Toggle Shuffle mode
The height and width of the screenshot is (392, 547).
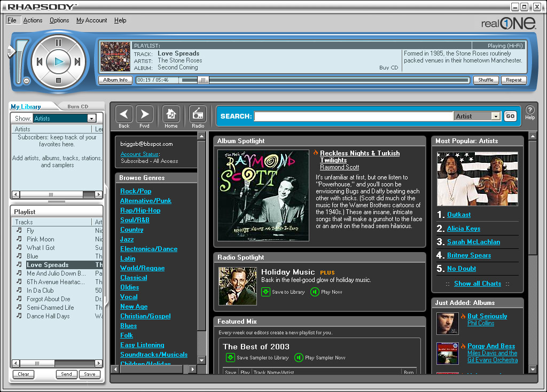486,80
